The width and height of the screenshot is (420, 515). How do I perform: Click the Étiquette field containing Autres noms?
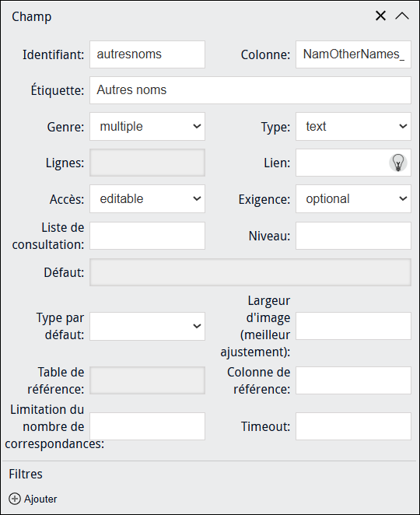(250, 90)
